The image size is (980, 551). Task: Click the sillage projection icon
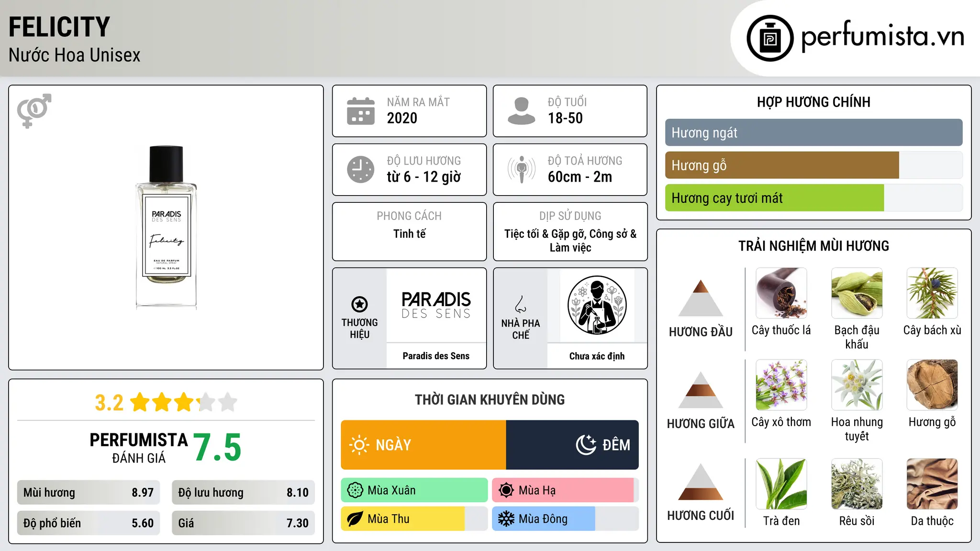pos(521,169)
